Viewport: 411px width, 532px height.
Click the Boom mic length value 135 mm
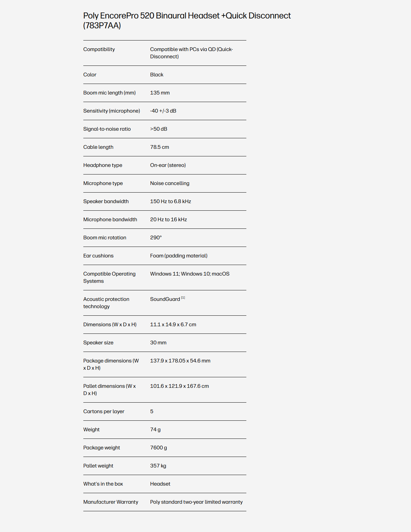[x=160, y=93]
